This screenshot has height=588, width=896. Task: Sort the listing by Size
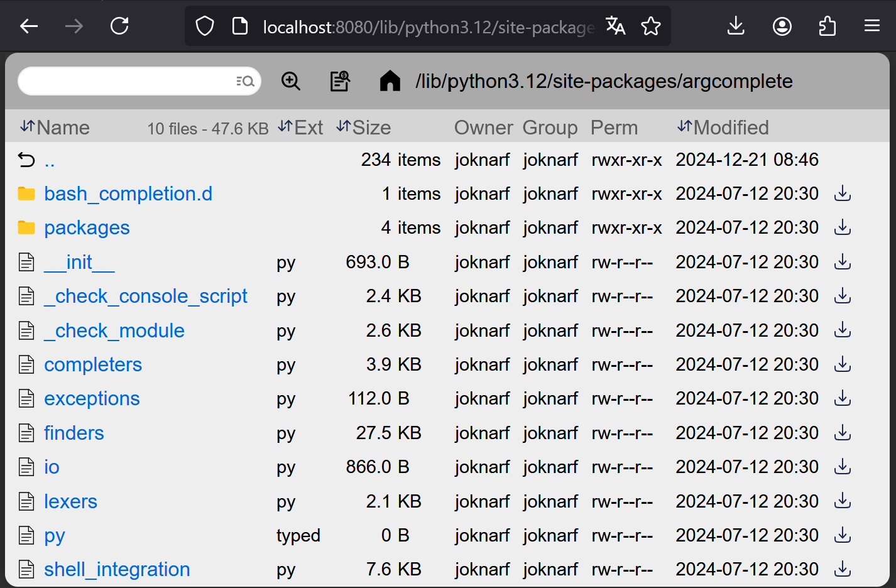(363, 128)
